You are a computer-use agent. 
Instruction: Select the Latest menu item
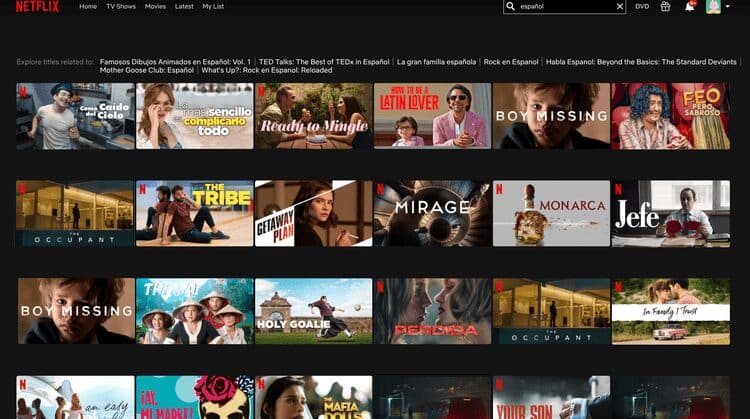[184, 7]
